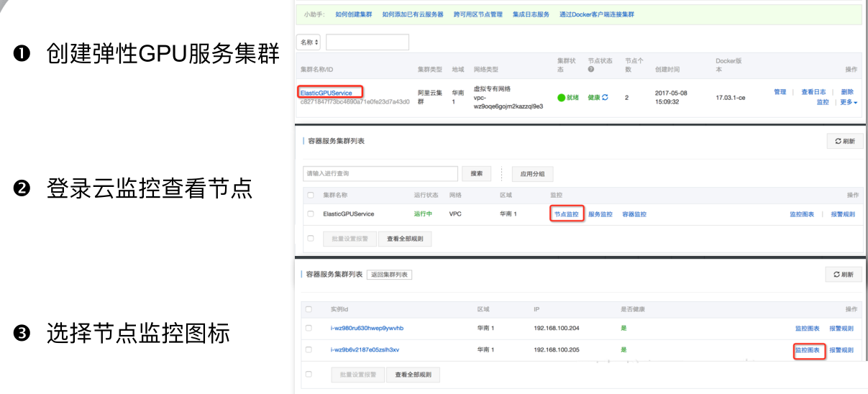Open 节点监控 for ElasticGPUService
Image resolution: width=868 pixels, height=394 pixels.
(x=566, y=214)
